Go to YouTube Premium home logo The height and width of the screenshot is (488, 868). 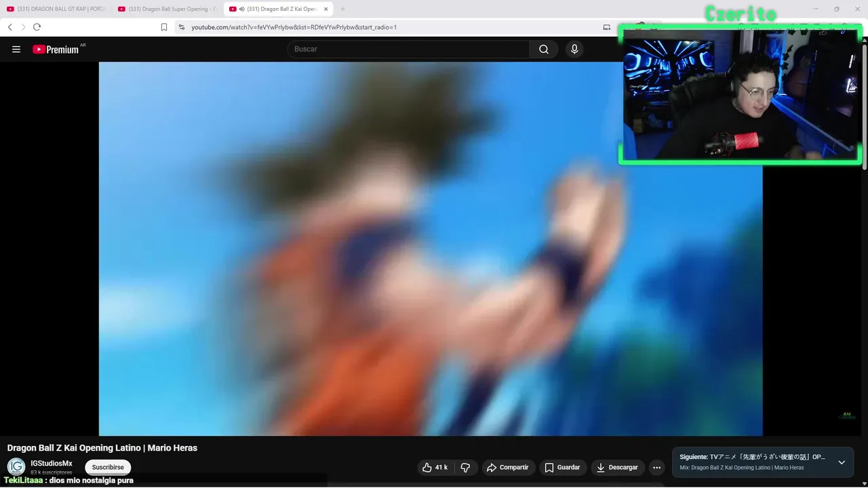[x=56, y=49]
